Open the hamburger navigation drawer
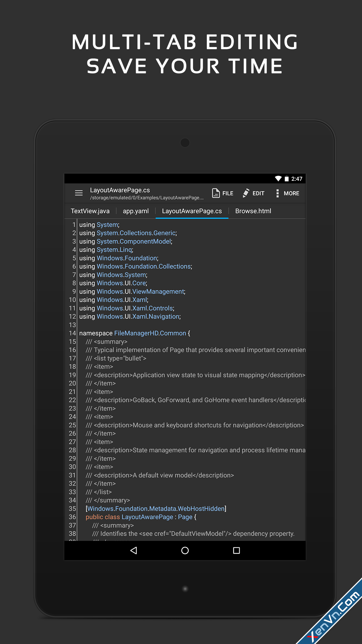Viewport: 362px width, 644px height. tap(79, 193)
